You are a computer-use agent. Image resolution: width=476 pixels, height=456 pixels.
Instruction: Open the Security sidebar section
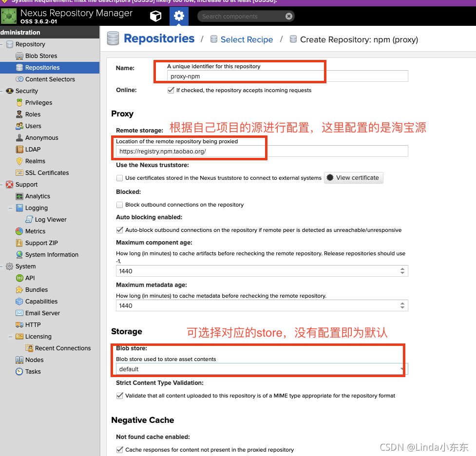(27, 91)
